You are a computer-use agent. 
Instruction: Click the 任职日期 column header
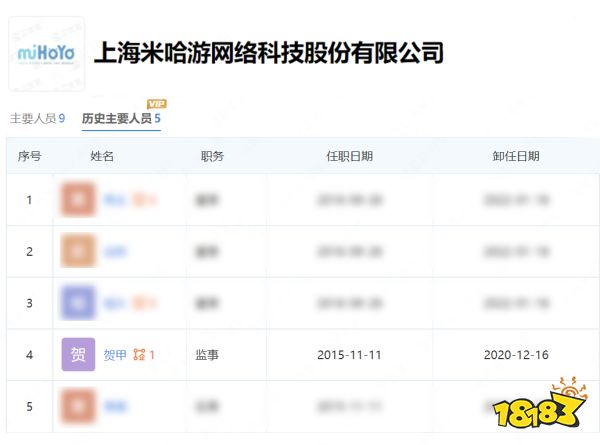349,156
